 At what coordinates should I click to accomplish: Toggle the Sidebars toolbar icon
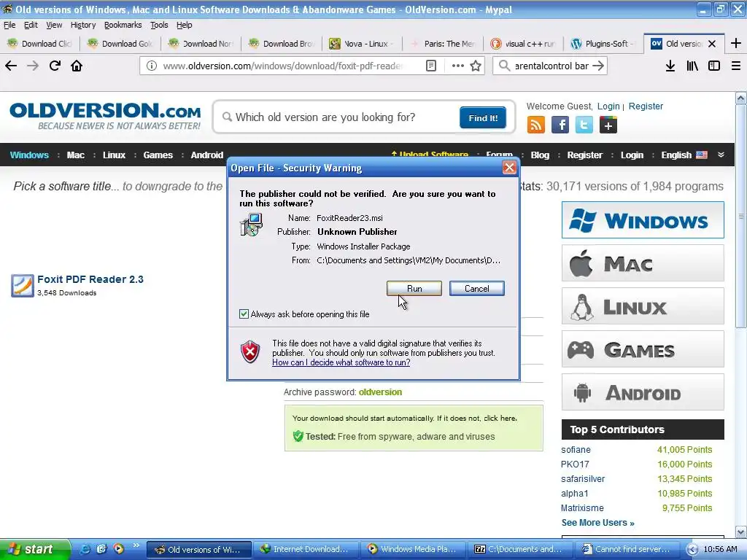point(714,66)
